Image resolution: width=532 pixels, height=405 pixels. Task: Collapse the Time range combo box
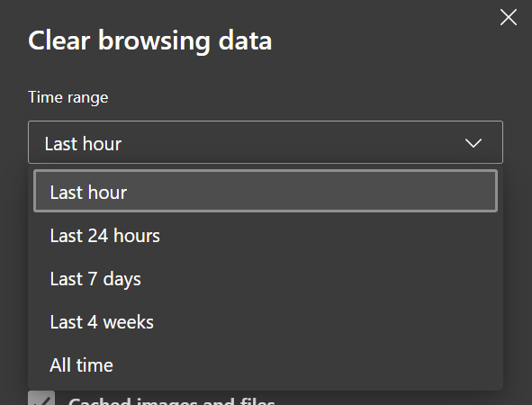266,142
